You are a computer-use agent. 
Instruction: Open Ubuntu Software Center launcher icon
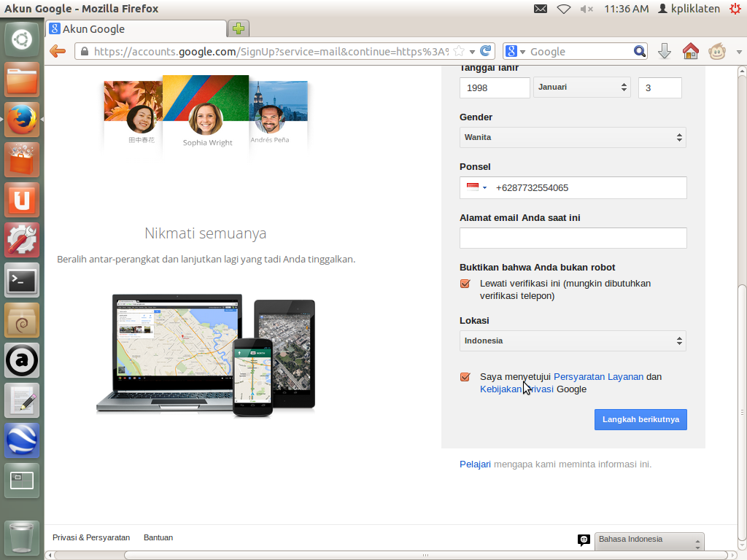pyautogui.click(x=22, y=160)
